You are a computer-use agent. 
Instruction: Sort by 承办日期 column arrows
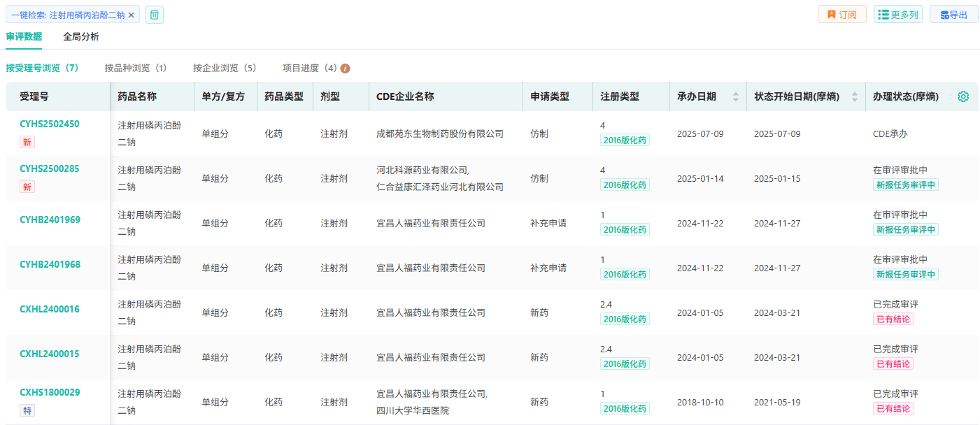[x=735, y=96]
